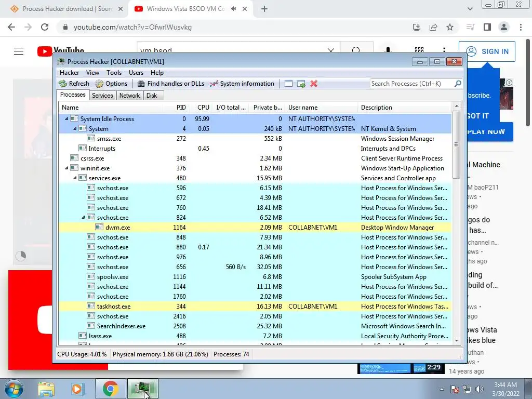Image resolution: width=532 pixels, height=399 pixels.
Task: Click the volume speaker tray icon
Action: tap(480, 389)
